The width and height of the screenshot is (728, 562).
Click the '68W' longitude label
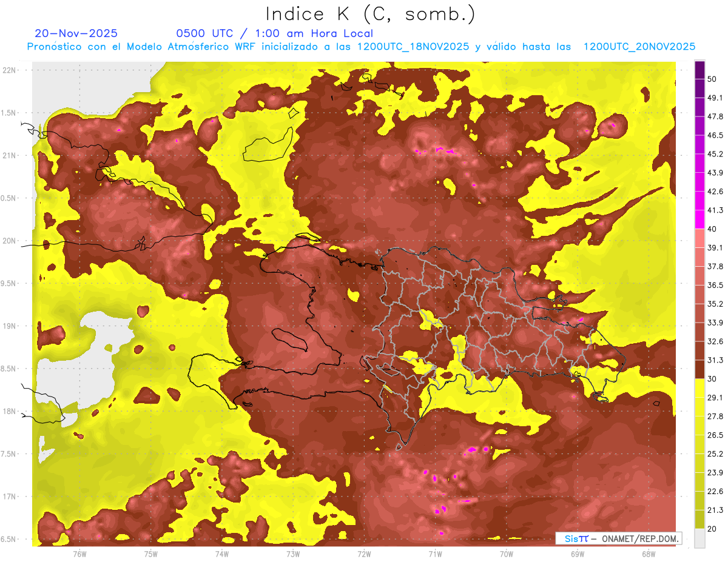click(649, 554)
